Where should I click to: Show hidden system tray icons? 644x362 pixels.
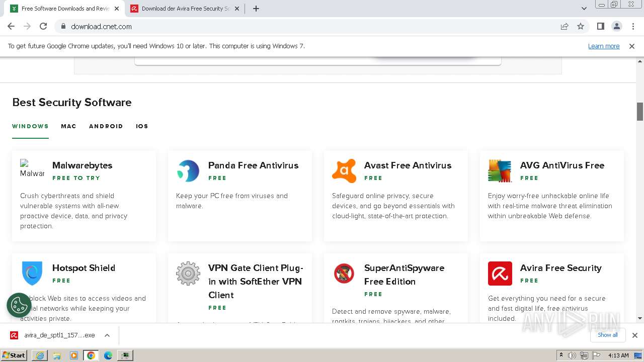(x=561, y=355)
